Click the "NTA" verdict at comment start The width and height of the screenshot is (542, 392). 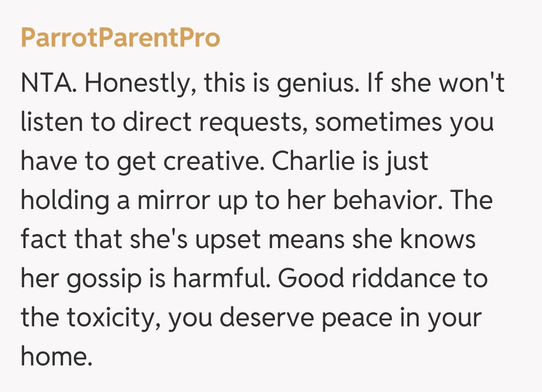pos(49,83)
